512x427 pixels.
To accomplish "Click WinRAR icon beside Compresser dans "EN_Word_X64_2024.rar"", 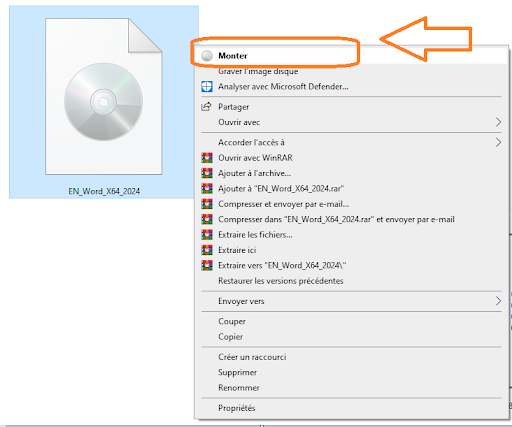I will point(207,219).
